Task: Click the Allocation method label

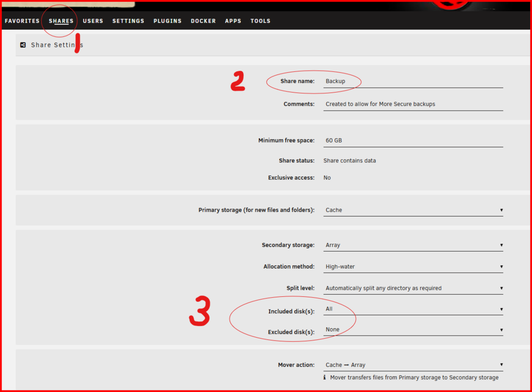Action: pos(289,266)
